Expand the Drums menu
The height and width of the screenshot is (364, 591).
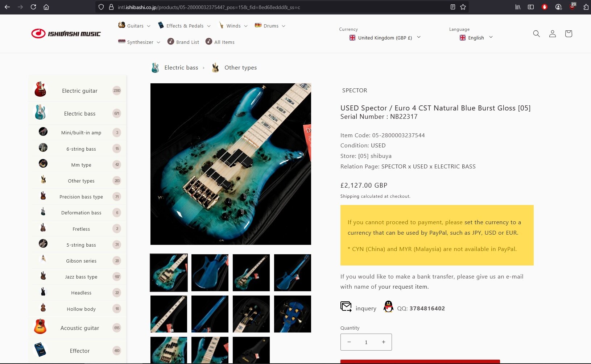[x=270, y=25]
